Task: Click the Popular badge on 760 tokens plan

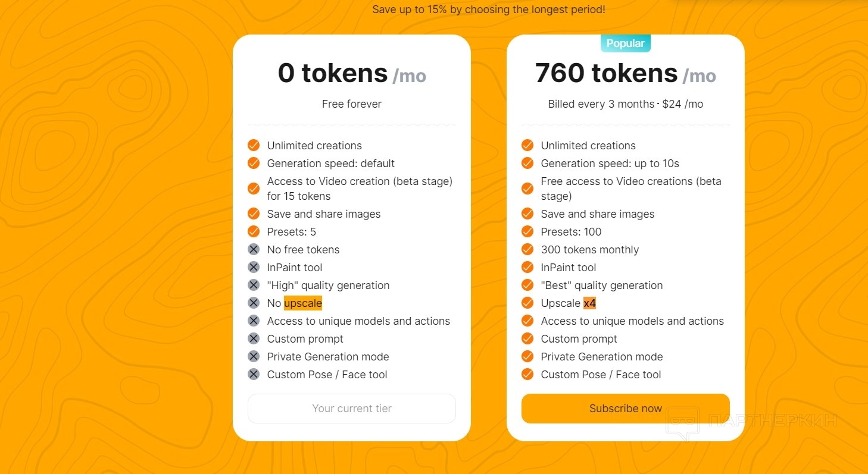Action: pyautogui.click(x=625, y=43)
